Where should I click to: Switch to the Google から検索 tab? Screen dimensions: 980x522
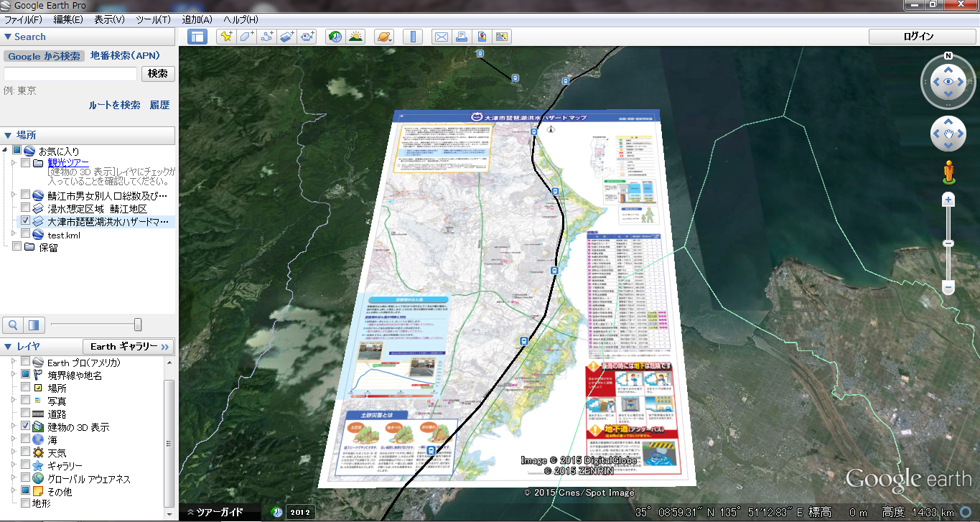click(x=45, y=56)
